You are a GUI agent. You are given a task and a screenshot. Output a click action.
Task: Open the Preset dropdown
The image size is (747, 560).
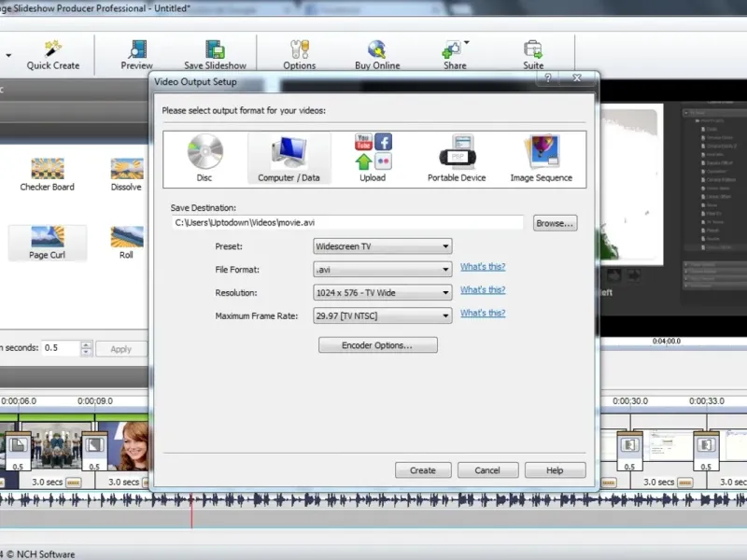click(x=382, y=246)
